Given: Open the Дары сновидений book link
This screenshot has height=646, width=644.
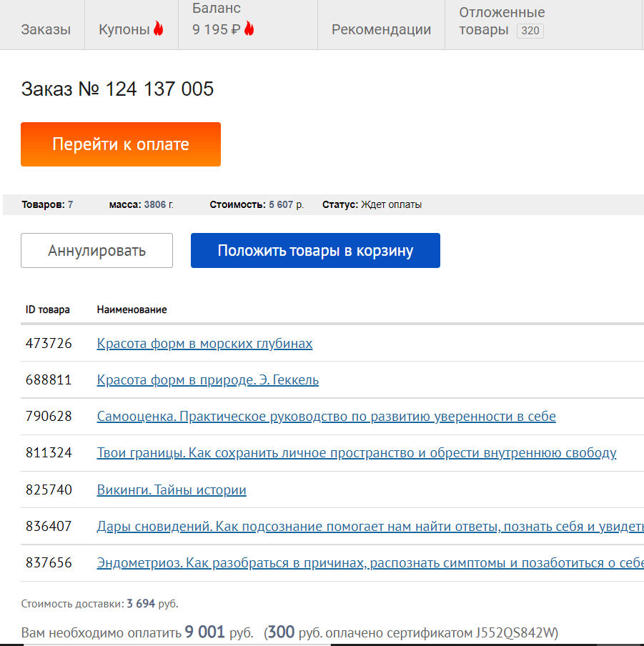Looking at the screenshot, I should point(370,526).
